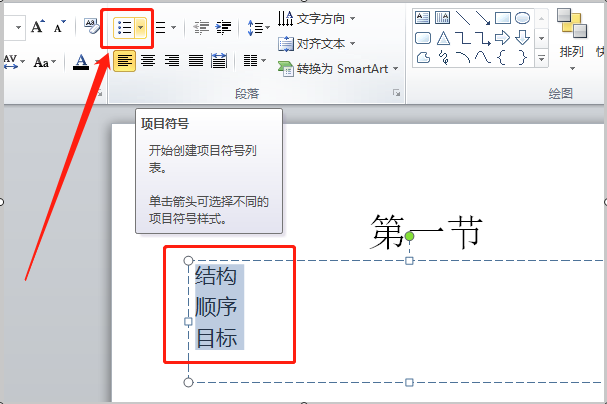Click the word 顺序 in the list
This screenshot has width=607, height=404.
(216, 307)
